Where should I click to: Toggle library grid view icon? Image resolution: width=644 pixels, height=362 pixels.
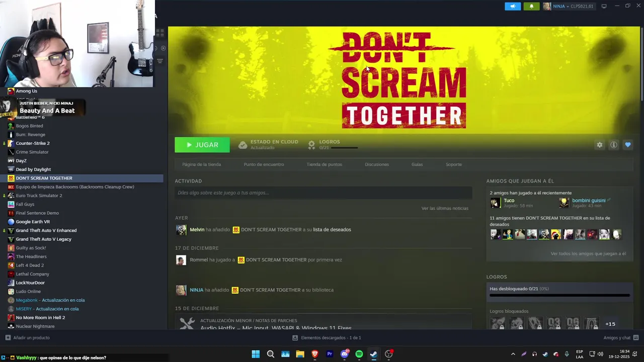(x=160, y=33)
